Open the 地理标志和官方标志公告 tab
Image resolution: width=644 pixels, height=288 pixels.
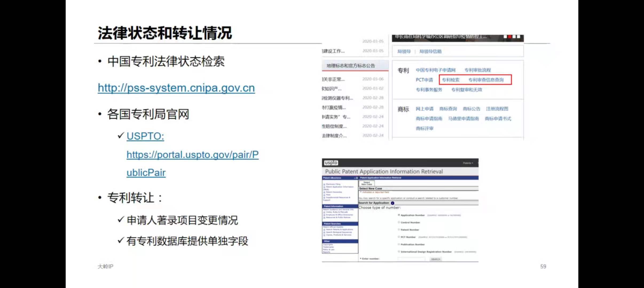[351, 66]
